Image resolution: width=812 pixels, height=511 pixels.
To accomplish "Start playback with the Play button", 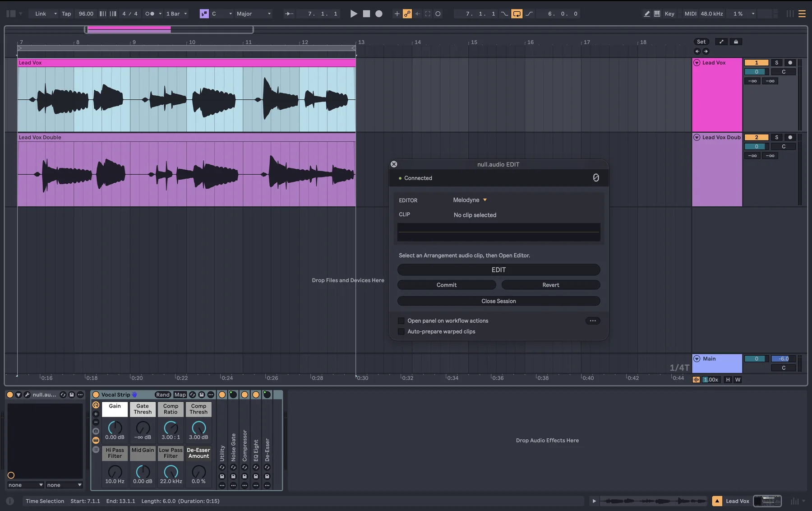I will coord(354,14).
